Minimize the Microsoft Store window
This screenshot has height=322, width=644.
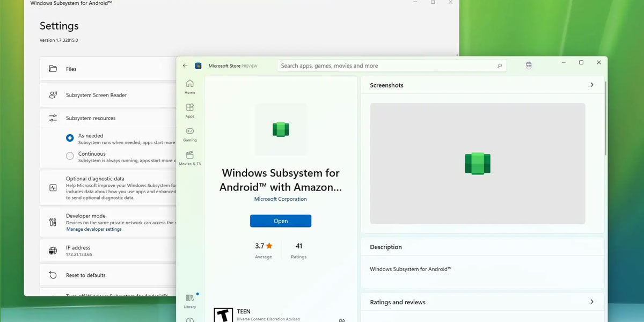563,63
